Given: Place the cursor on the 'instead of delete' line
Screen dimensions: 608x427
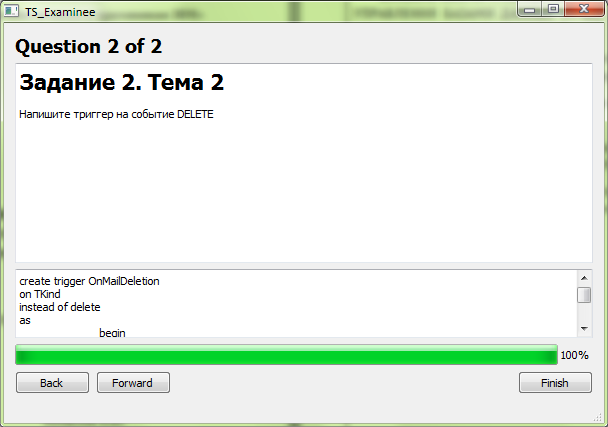Looking at the screenshot, I should [60, 307].
